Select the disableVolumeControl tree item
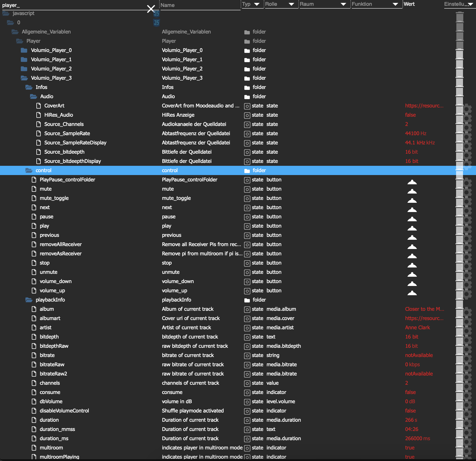476x461 pixels. [x=64, y=411]
